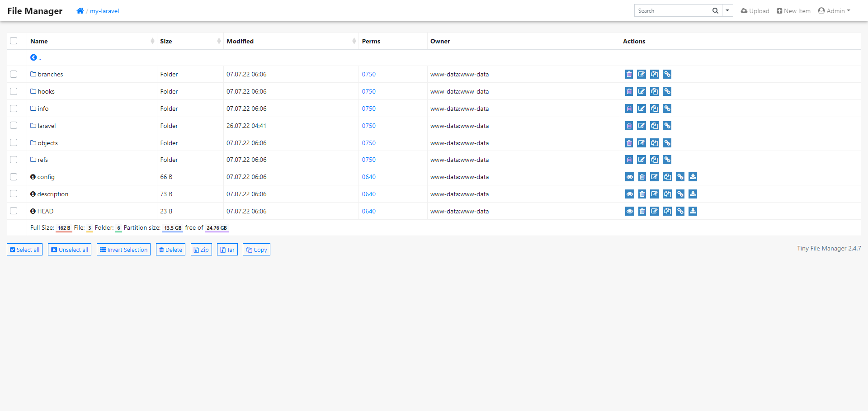Change permissions by clicking 0750 for refs
Viewport: 868px width, 411px height.
tap(369, 159)
